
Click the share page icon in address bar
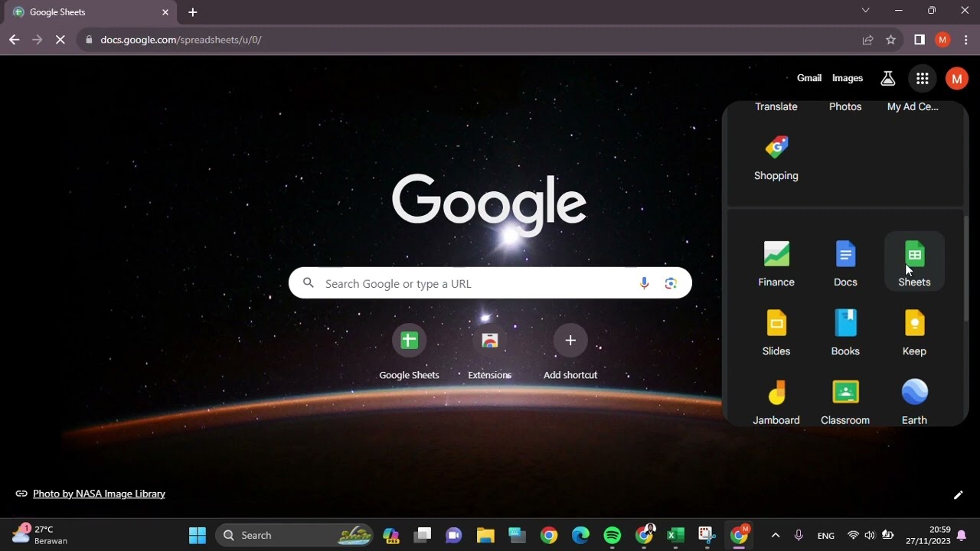click(867, 40)
